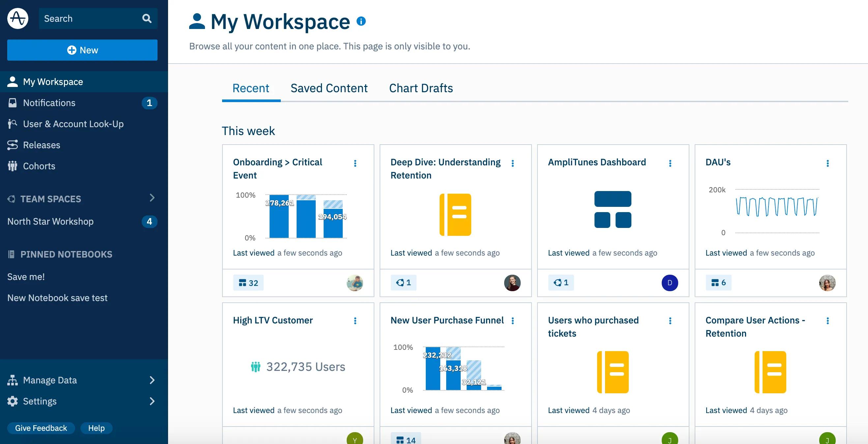Switch to Saved Content tab

329,88
